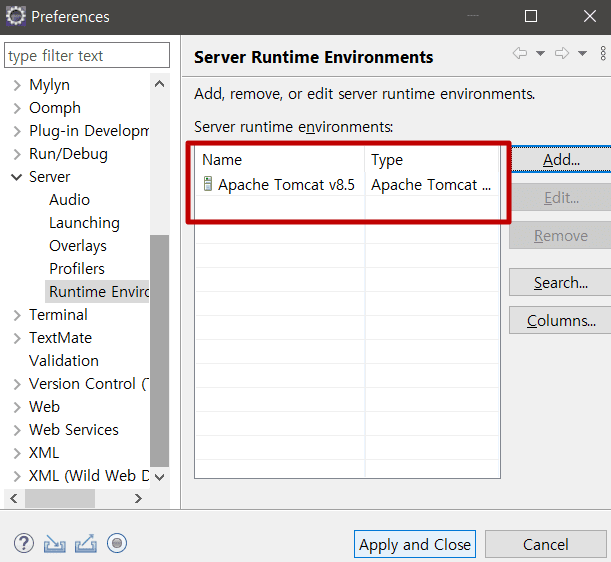Expand the Terminal tree node
The image size is (611, 562).
coord(17,315)
